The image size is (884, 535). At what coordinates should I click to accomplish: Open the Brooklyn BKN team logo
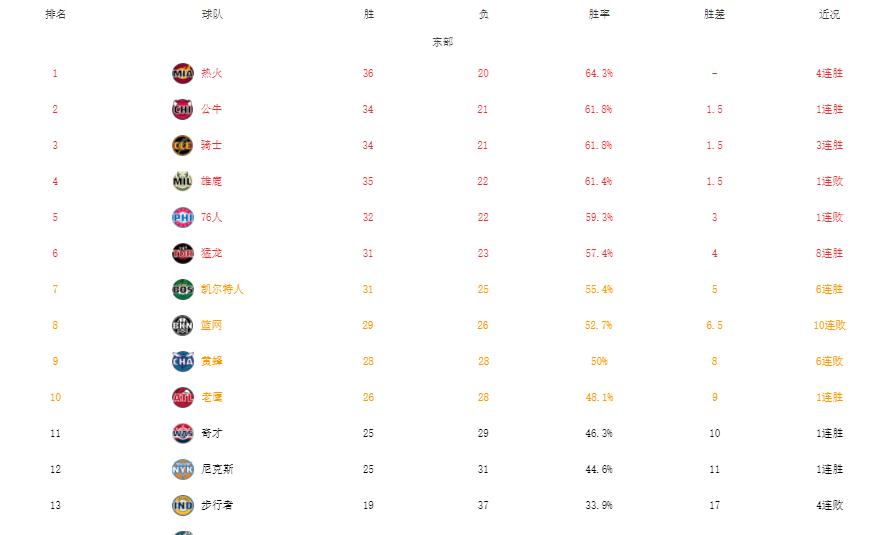tap(183, 326)
